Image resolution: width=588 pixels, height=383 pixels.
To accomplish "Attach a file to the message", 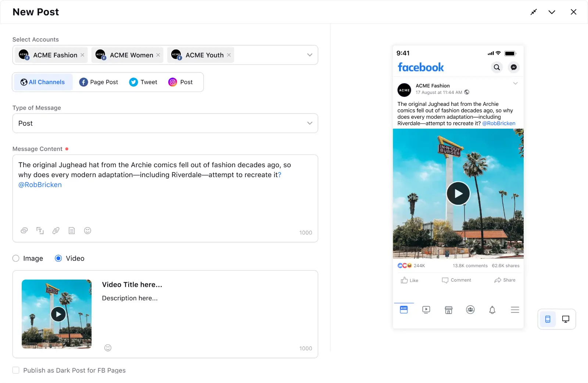I will click(x=56, y=230).
